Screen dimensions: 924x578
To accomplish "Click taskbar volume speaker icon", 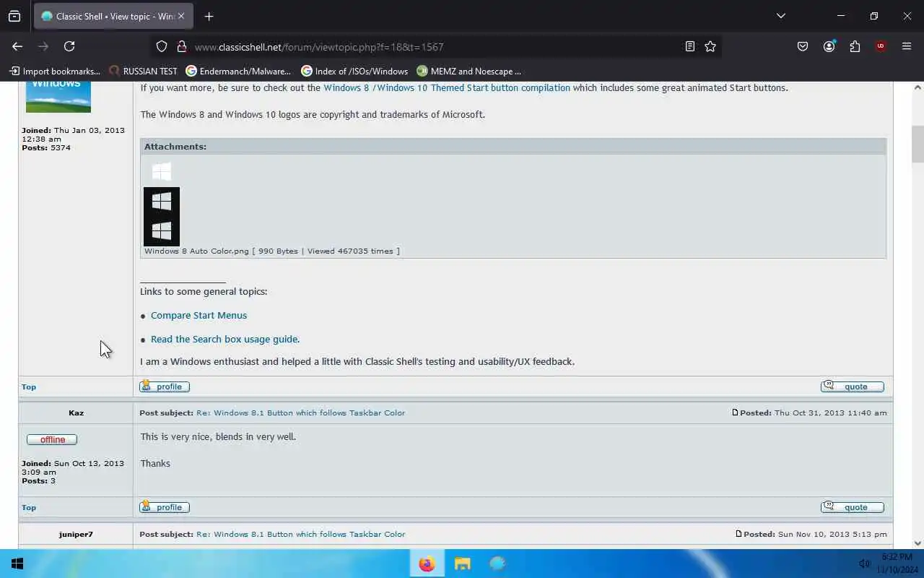I will point(865,564).
